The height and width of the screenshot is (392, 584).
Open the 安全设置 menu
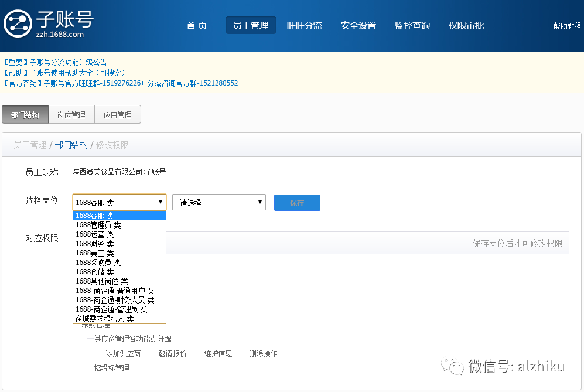(x=358, y=26)
